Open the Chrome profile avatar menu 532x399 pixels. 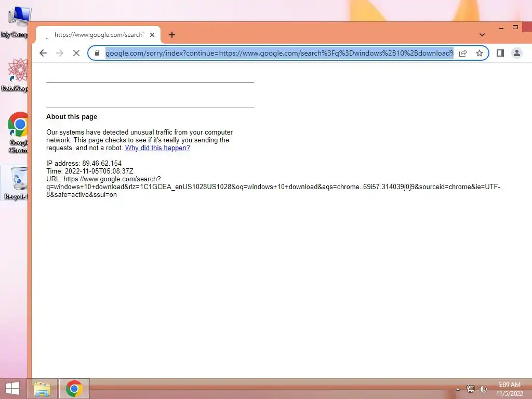517,53
